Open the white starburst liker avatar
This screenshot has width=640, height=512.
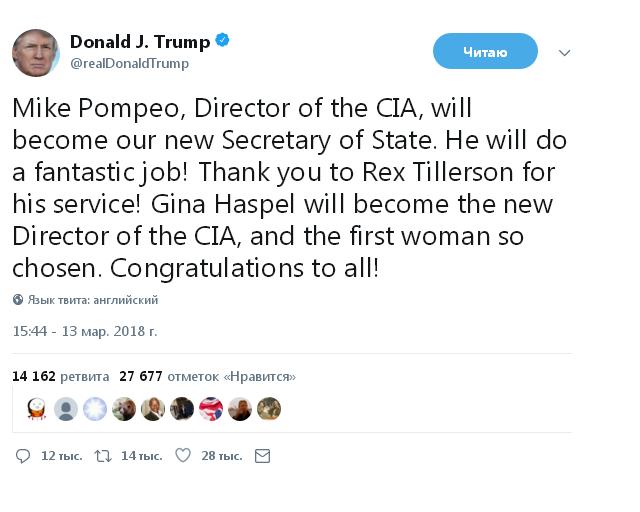click(x=95, y=408)
